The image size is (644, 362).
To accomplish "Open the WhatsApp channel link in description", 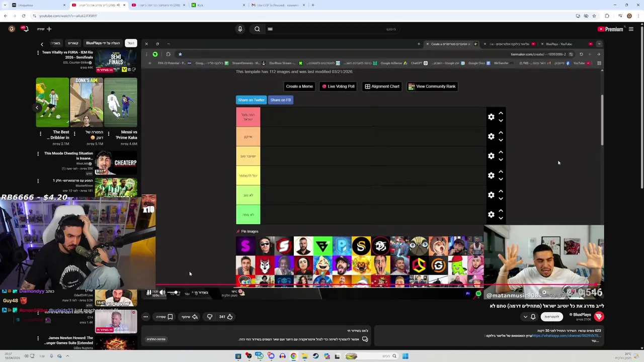I will [x=567, y=336].
